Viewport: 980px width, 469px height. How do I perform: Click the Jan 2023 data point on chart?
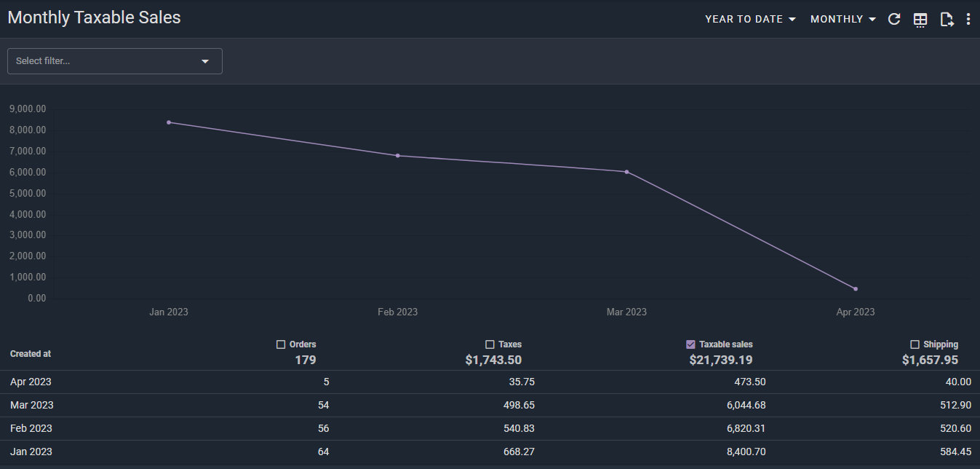[x=169, y=122]
